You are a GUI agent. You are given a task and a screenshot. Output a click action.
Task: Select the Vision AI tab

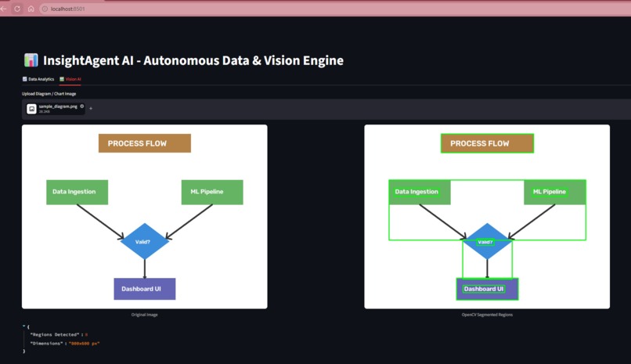(x=70, y=79)
